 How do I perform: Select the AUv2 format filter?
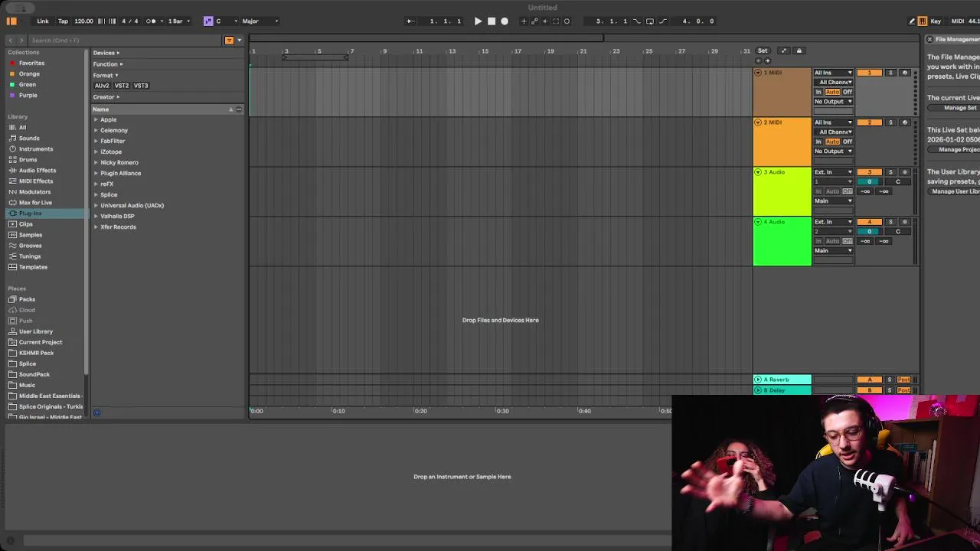[102, 86]
